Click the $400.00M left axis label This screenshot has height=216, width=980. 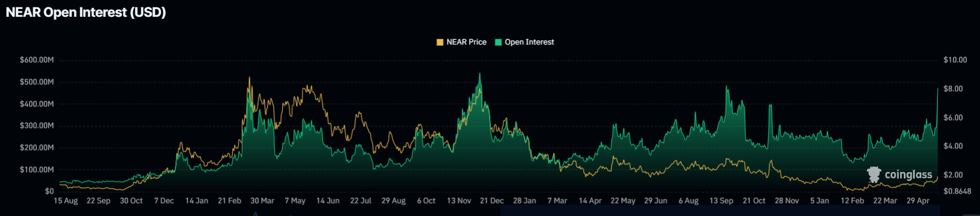[x=37, y=104]
